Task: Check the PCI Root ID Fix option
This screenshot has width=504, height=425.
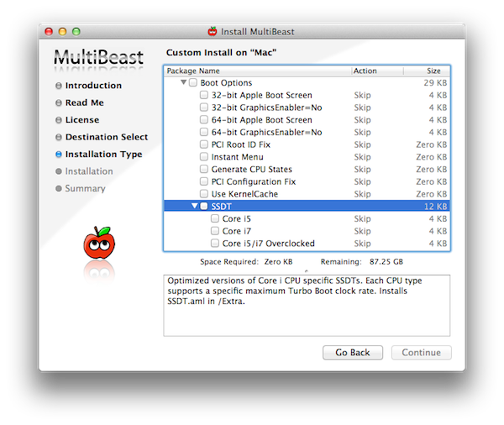Action: click(x=204, y=144)
